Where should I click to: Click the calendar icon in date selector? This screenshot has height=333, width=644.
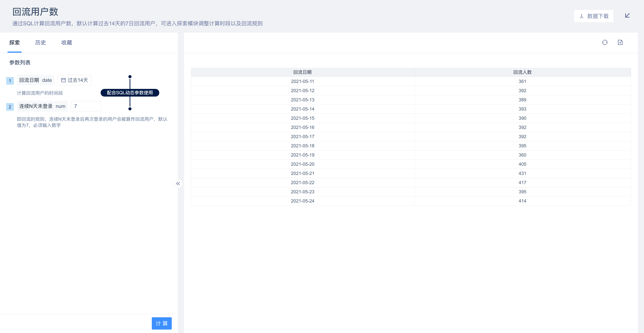[63, 80]
